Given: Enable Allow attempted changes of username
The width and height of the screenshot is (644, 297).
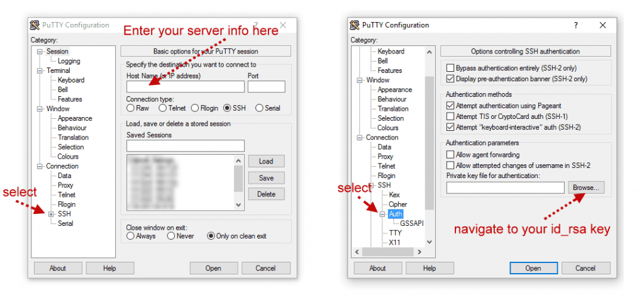Looking at the screenshot, I should 450,165.
